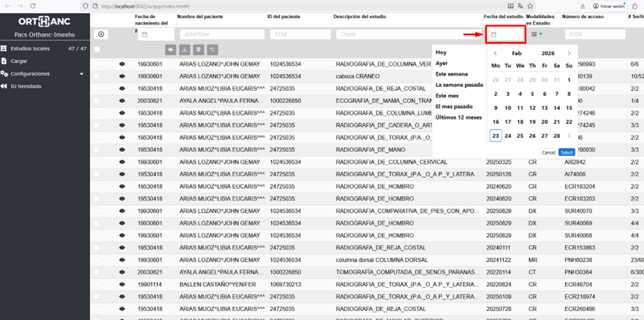Go to next month in calendar
The width and height of the screenshot is (644, 320).
569,53
